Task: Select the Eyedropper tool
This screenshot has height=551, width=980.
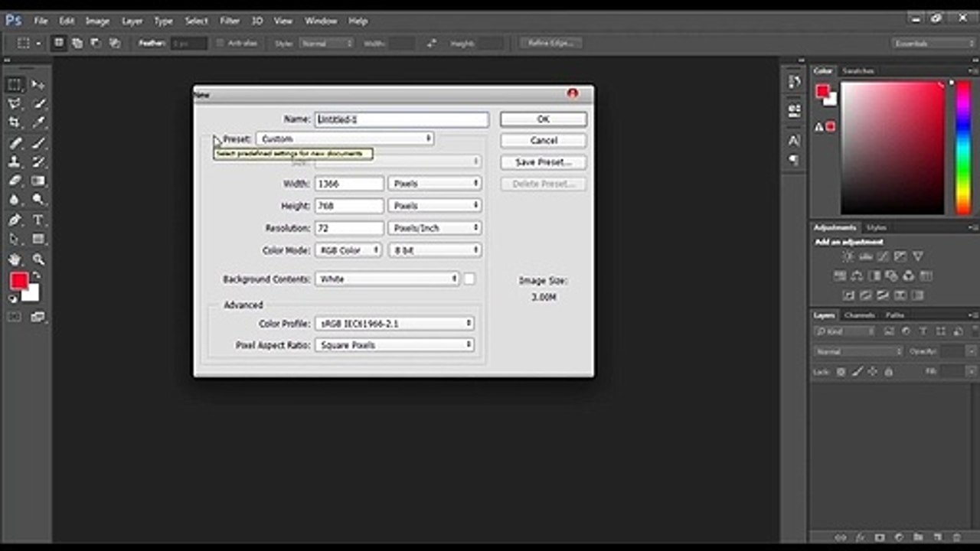Action: [x=38, y=122]
